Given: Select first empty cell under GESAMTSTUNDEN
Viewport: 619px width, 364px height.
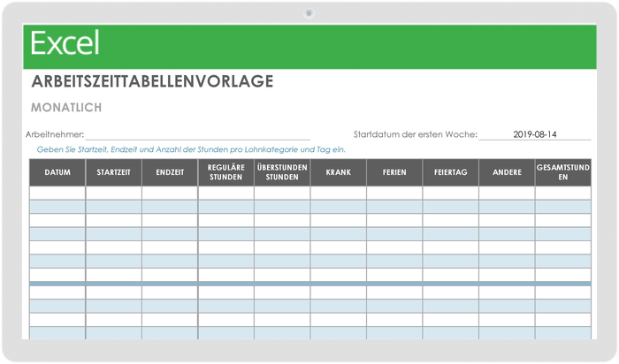Looking at the screenshot, I should click(x=563, y=193).
